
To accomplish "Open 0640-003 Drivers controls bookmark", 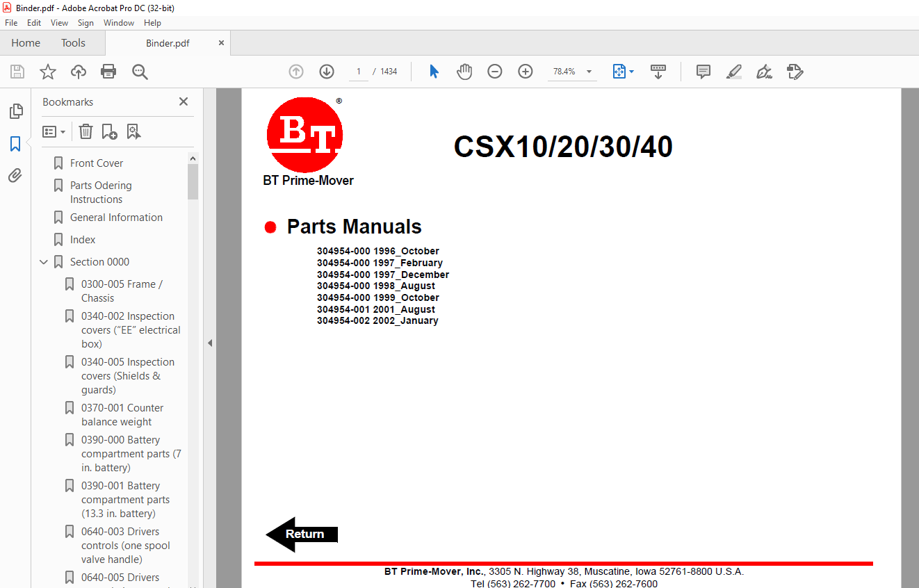I will (x=126, y=546).
